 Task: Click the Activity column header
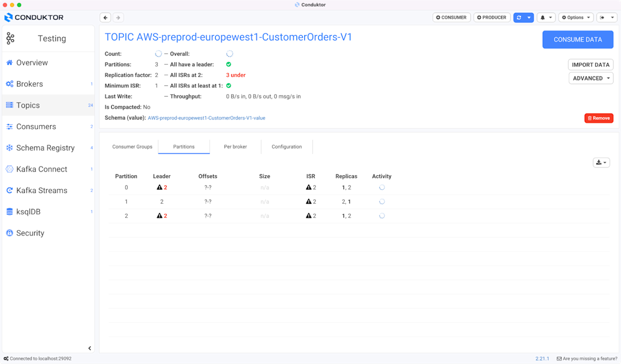coord(382,176)
